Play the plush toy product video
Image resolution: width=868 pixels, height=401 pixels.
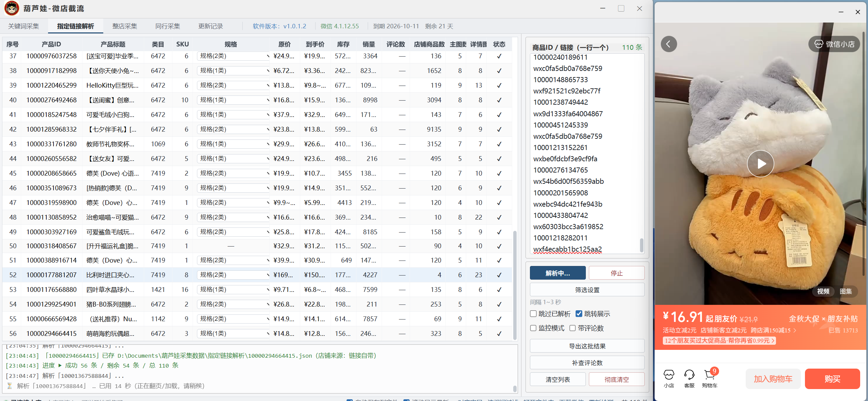tap(761, 164)
